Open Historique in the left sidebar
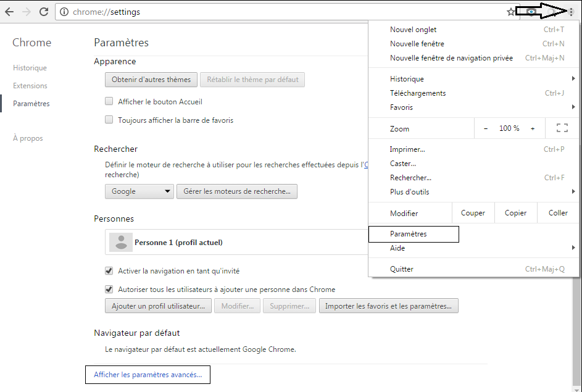Viewport: 582px width, 392px height. [x=30, y=67]
